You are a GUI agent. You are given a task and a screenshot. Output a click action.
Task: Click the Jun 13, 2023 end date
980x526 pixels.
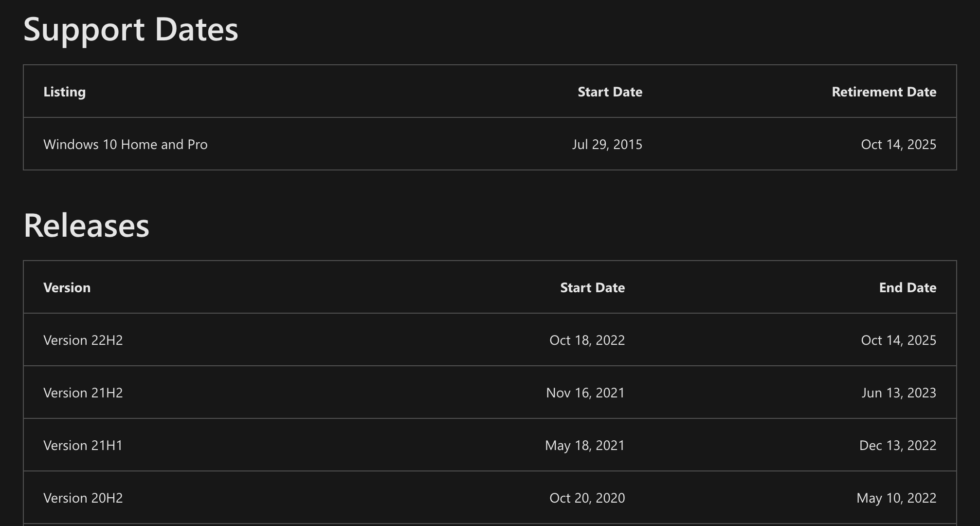pyautogui.click(x=898, y=393)
